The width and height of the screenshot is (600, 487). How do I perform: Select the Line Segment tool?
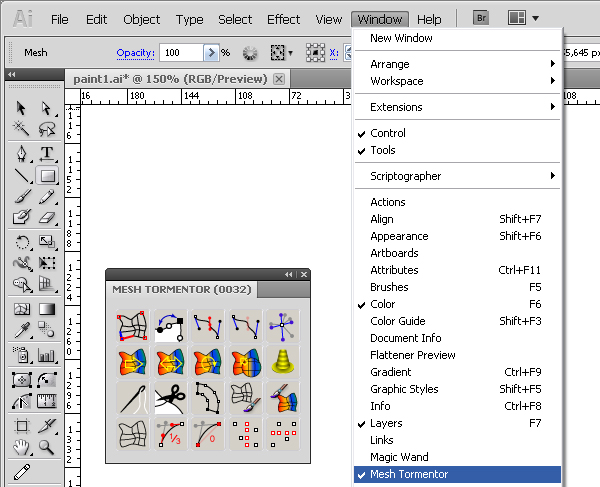(21, 176)
